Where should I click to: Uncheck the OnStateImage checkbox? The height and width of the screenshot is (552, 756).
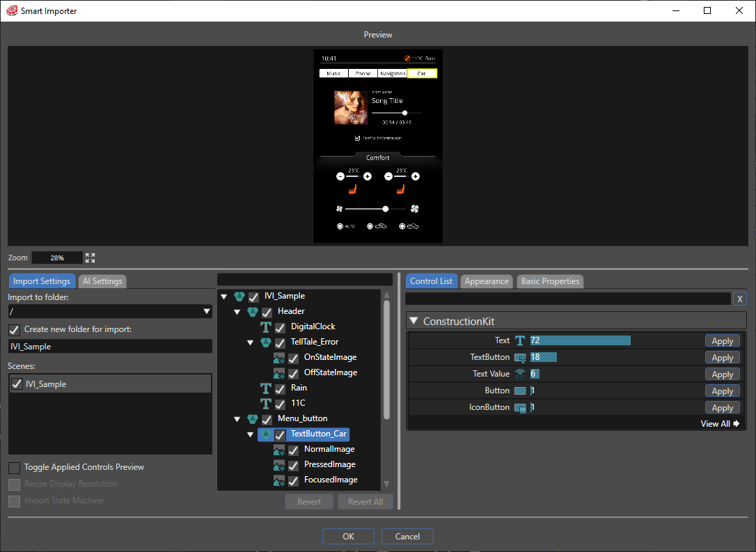click(x=293, y=358)
